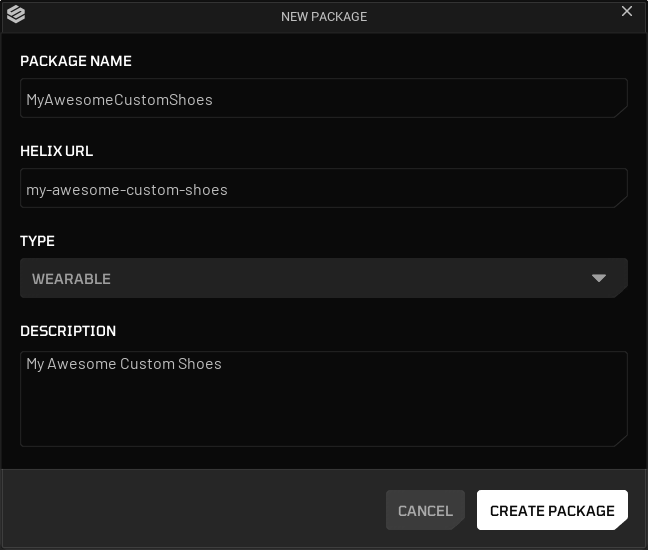Click the empty footer area left of CANCEL
This screenshot has height=550, width=648.
(x=194, y=510)
